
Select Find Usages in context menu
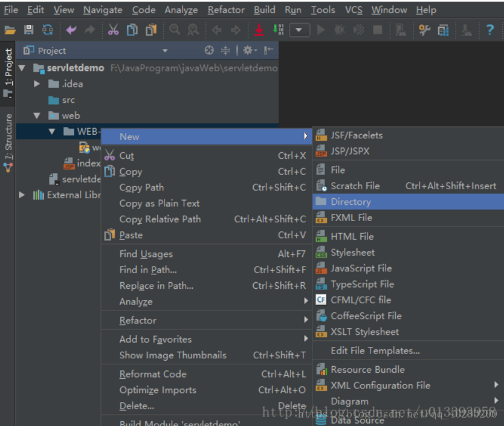tap(206, 254)
